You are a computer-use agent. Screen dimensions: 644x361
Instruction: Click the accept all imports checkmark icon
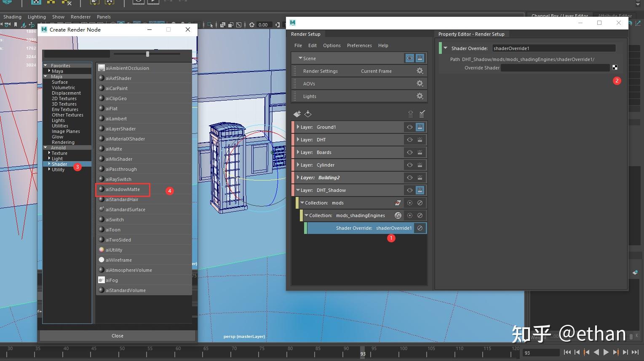[x=422, y=114]
